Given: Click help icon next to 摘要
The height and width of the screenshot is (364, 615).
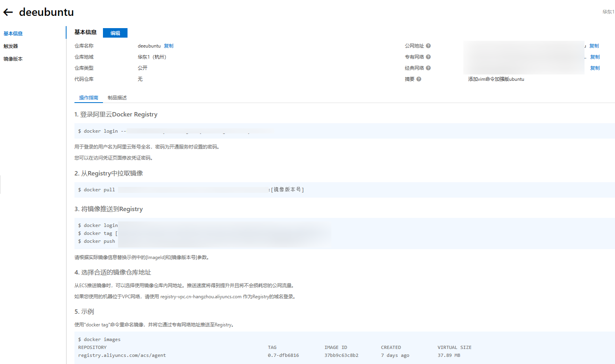Looking at the screenshot, I should (x=419, y=79).
